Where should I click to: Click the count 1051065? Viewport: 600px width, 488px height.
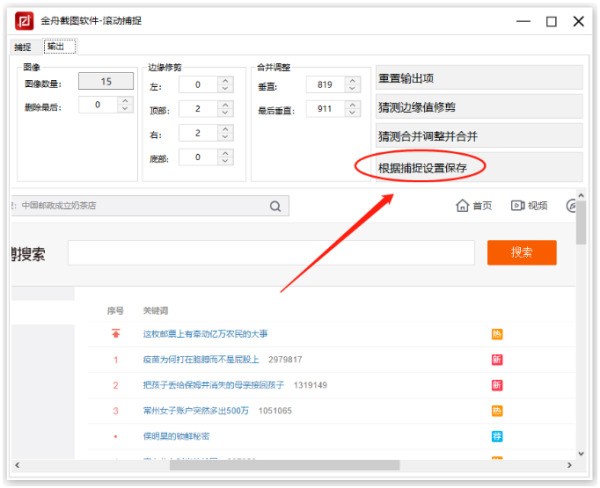[x=275, y=411]
